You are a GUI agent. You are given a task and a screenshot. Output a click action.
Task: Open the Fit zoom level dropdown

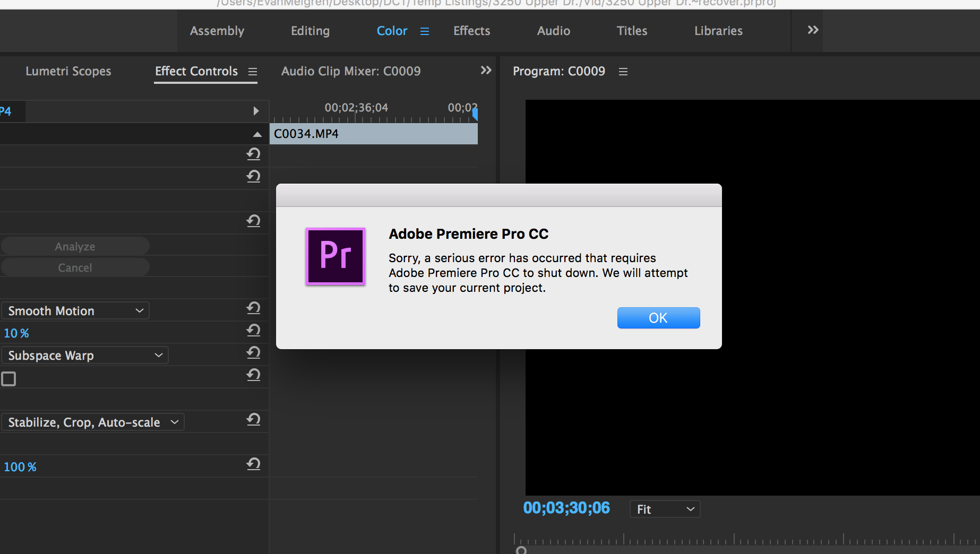665,509
